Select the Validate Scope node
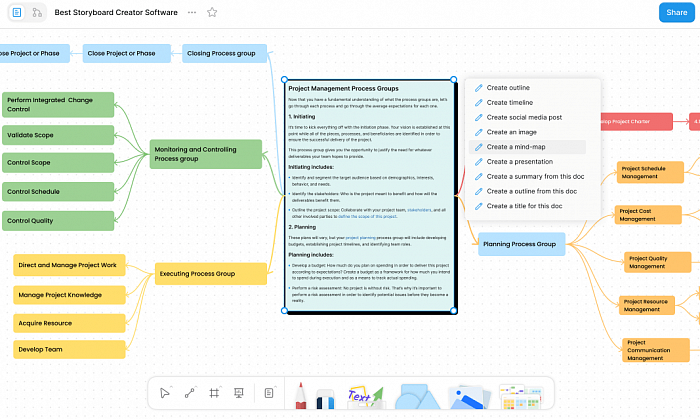Image resolution: width=700 pixels, height=419 pixels. [x=58, y=135]
